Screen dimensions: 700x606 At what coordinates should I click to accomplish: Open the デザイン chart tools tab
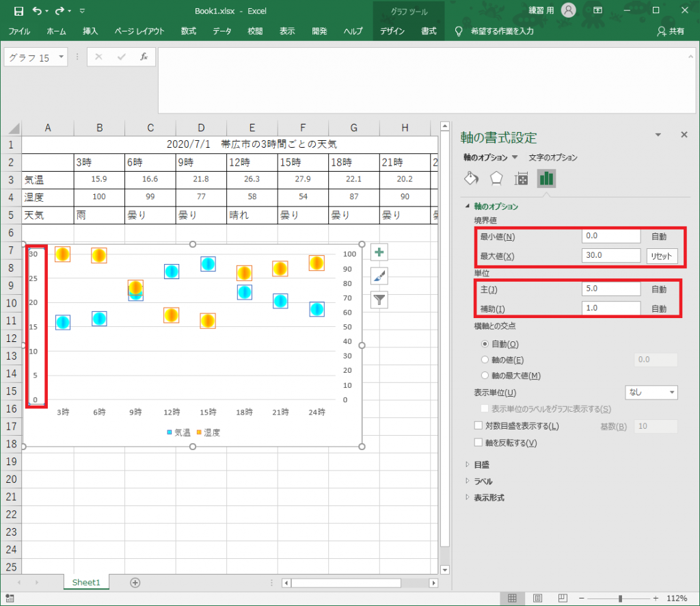click(x=392, y=31)
